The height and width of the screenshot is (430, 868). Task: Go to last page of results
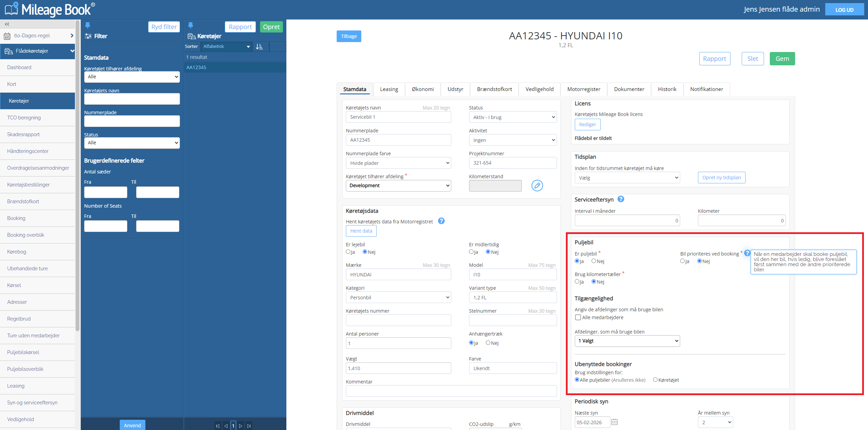[x=249, y=426]
